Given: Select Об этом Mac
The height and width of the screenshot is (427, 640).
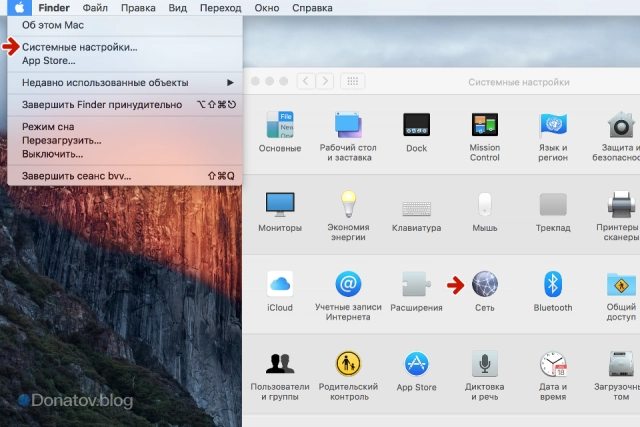Looking at the screenshot, I should click(x=125, y=25).
